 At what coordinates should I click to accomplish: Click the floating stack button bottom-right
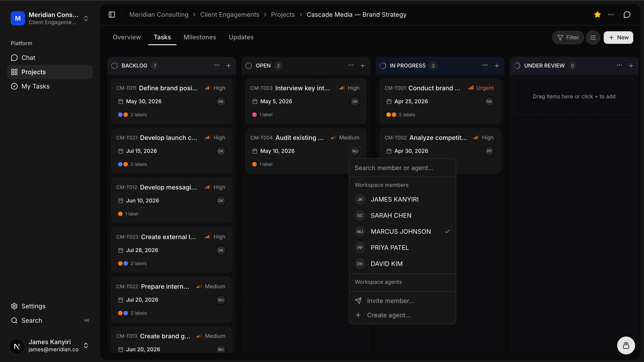click(x=626, y=345)
